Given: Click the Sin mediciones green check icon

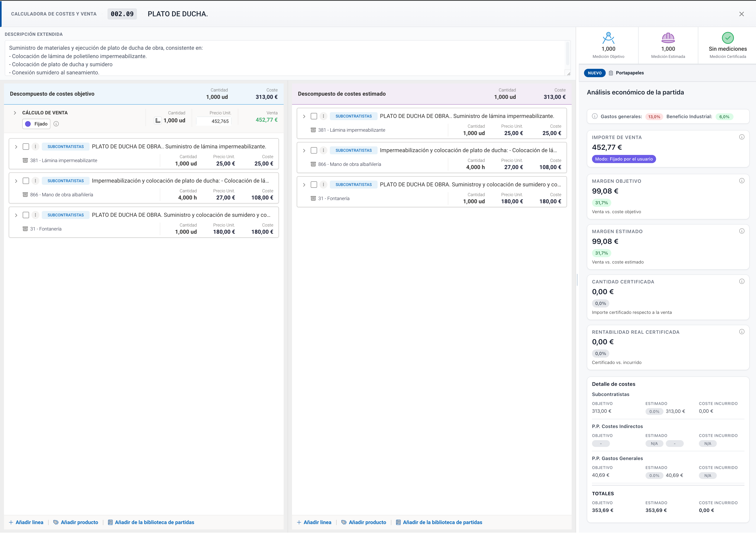Looking at the screenshot, I should (x=728, y=38).
